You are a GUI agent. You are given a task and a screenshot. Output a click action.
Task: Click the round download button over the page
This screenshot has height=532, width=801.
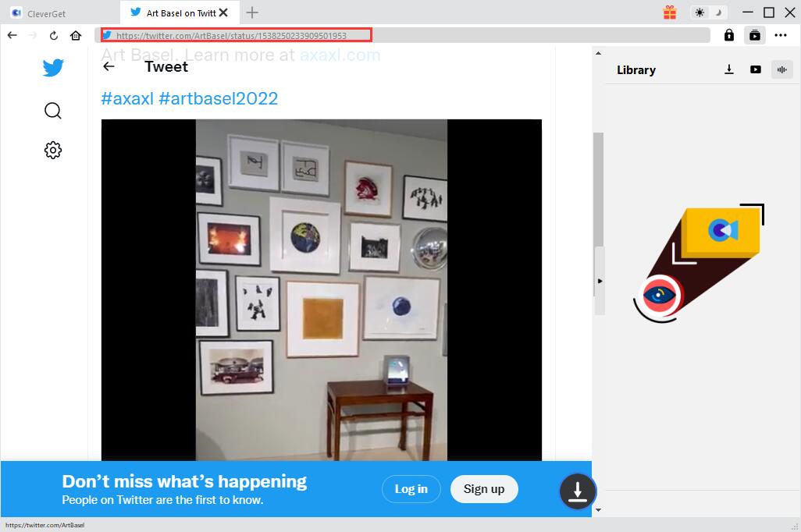(578, 491)
